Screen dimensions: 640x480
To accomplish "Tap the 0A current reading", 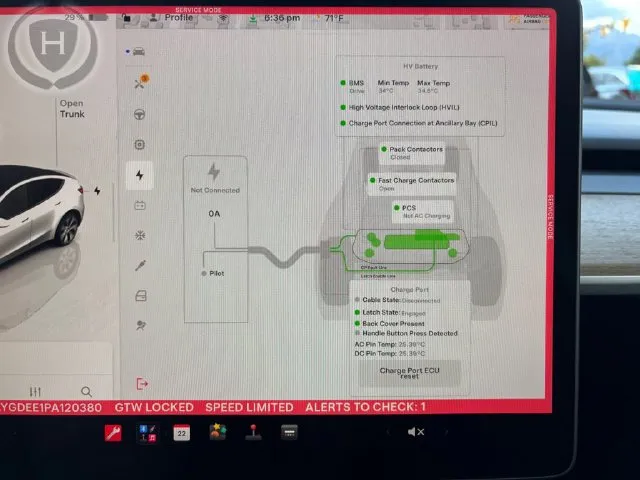I will pyautogui.click(x=214, y=213).
